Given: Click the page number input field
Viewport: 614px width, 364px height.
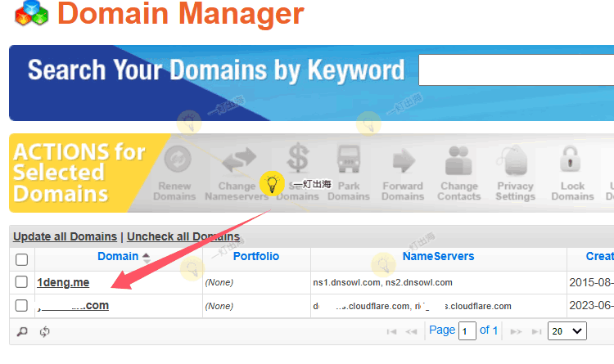Looking at the screenshot, I should [467, 331].
